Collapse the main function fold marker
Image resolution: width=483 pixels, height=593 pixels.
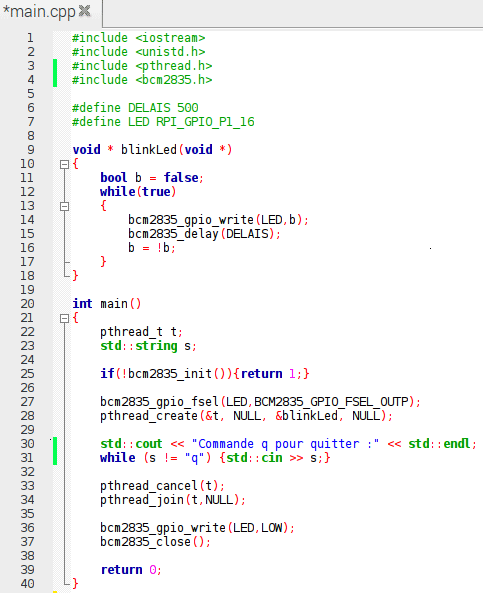[x=64, y=318]
